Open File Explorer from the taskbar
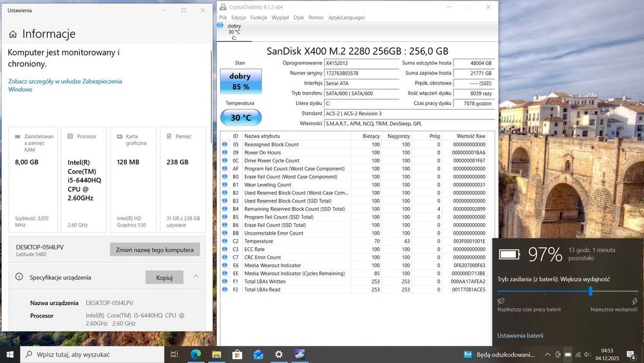 pos(216,355)
